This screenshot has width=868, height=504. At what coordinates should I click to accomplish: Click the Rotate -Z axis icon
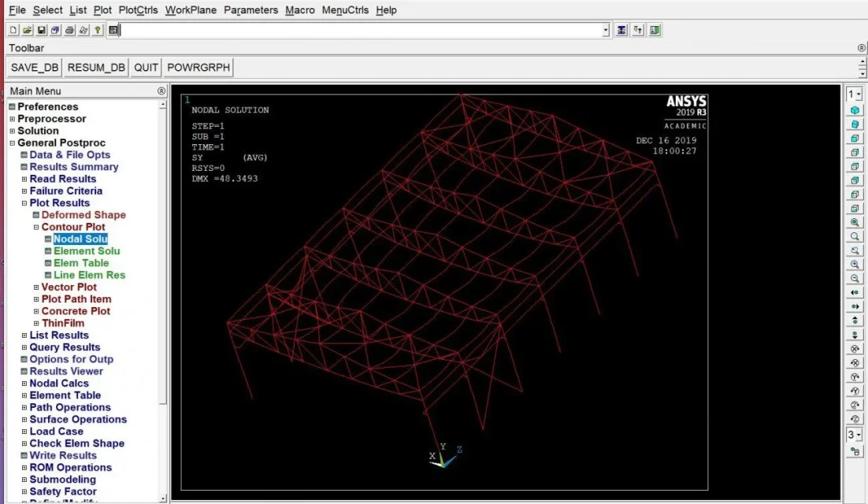click(x=855, y=420)
